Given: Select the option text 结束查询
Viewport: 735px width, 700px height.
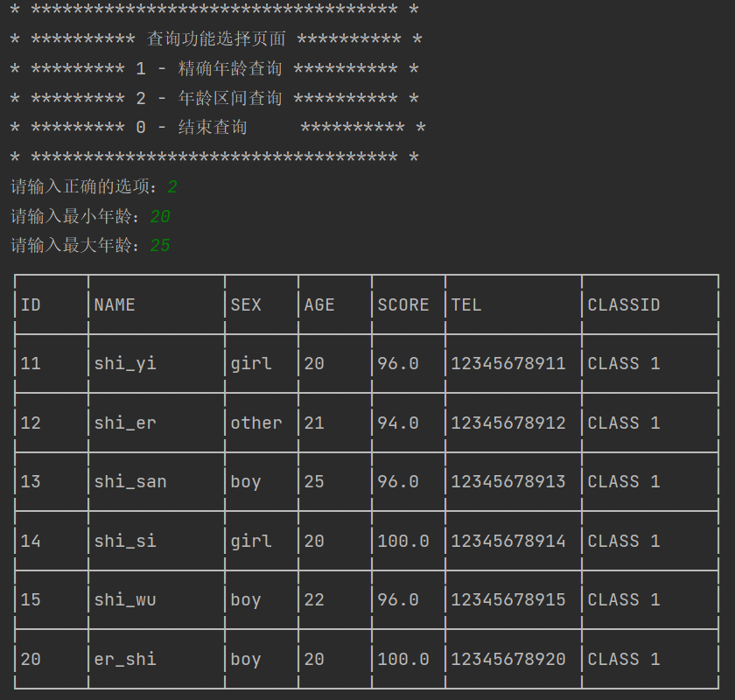Looking at the screenshot, I should pyautogui.click(x=213, y=127).
